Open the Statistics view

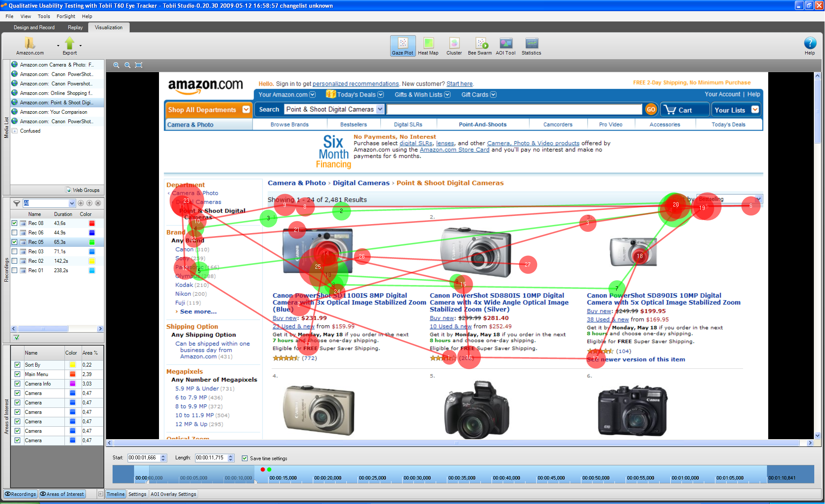[531, 46]
